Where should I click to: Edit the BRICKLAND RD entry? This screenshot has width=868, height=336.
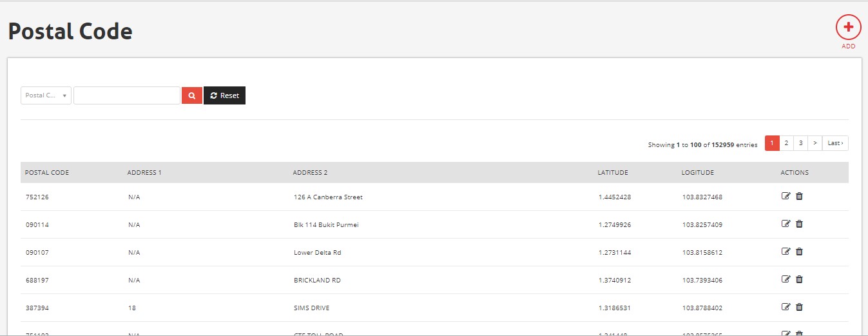(786, 279)
